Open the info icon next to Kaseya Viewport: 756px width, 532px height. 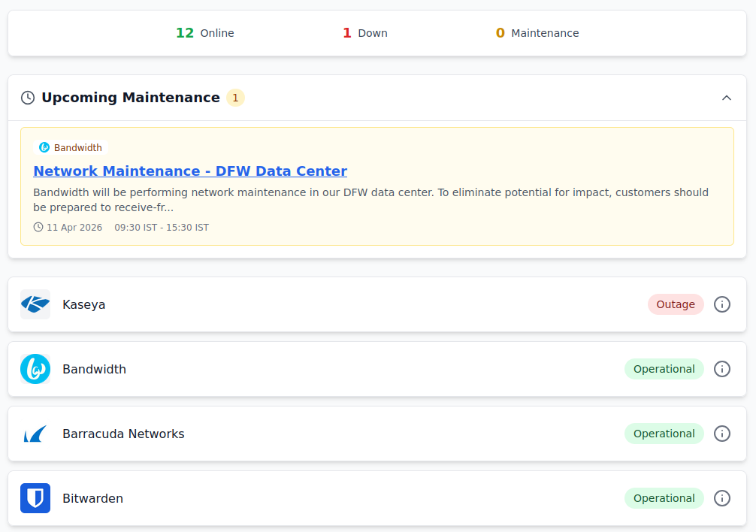click(722, 304)
